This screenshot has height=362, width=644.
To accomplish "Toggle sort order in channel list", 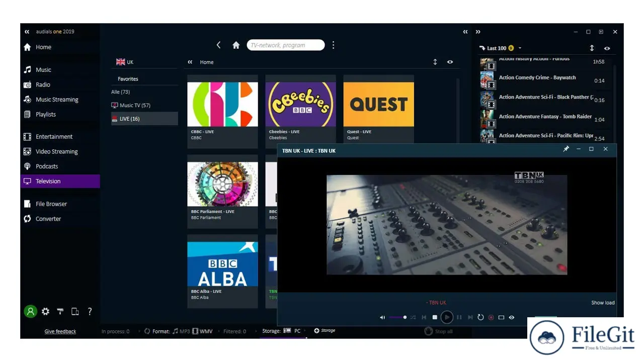I will point(435,62).
